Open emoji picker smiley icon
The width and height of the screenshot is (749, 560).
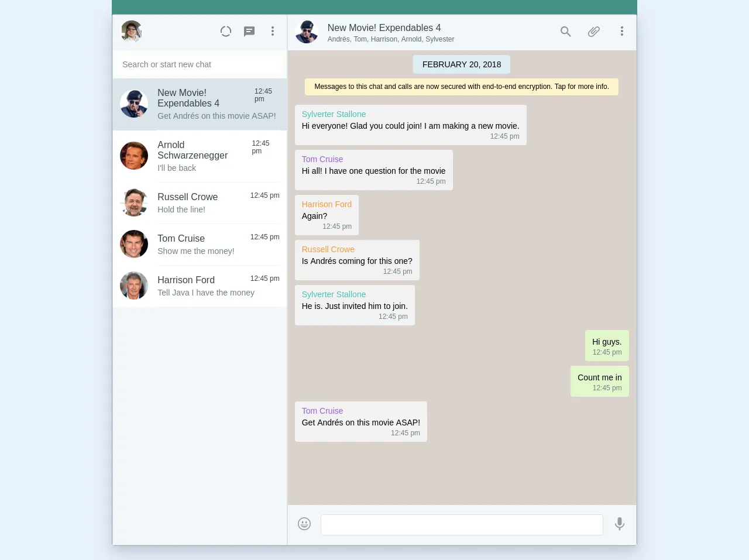tap(304, 524)
